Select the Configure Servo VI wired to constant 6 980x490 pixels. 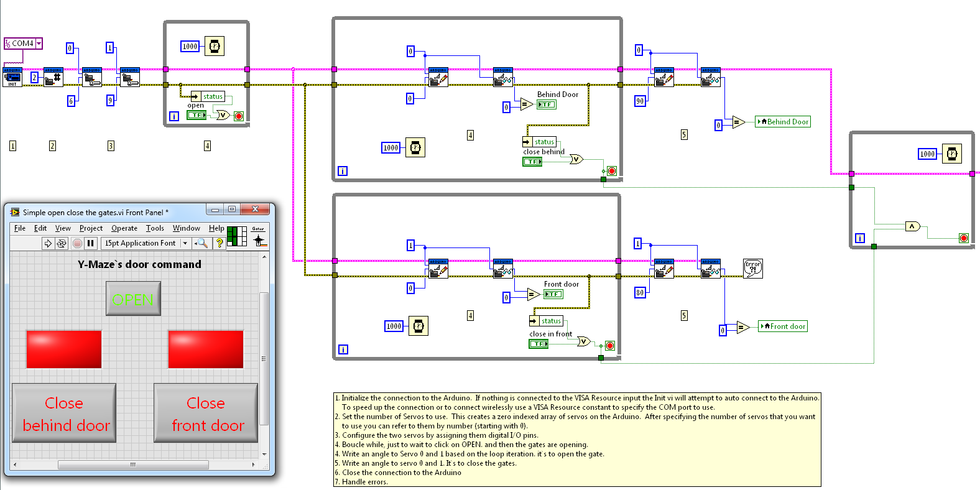[92, 77]
